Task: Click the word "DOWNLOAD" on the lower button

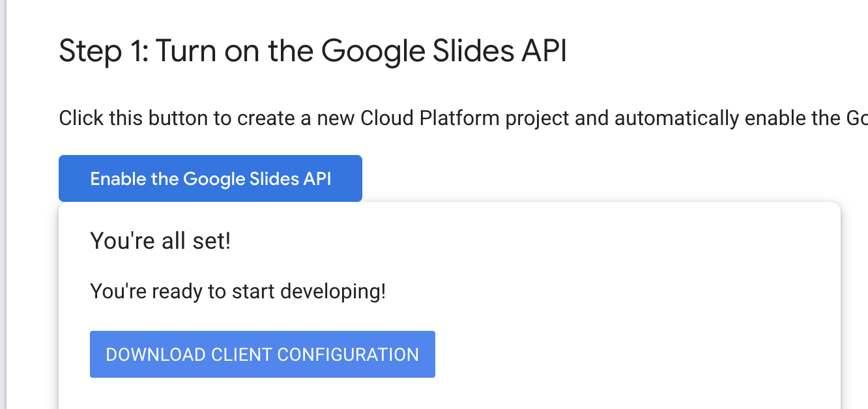Action: pyautogui.click(x=156, y=354)
